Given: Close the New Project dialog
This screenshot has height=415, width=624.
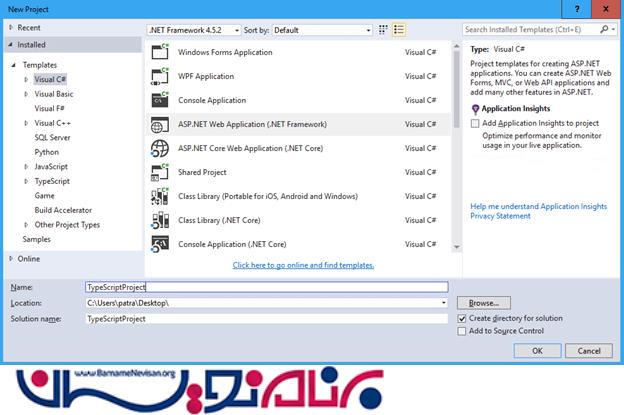Looking at the screenshot, I should click(606, 9).
